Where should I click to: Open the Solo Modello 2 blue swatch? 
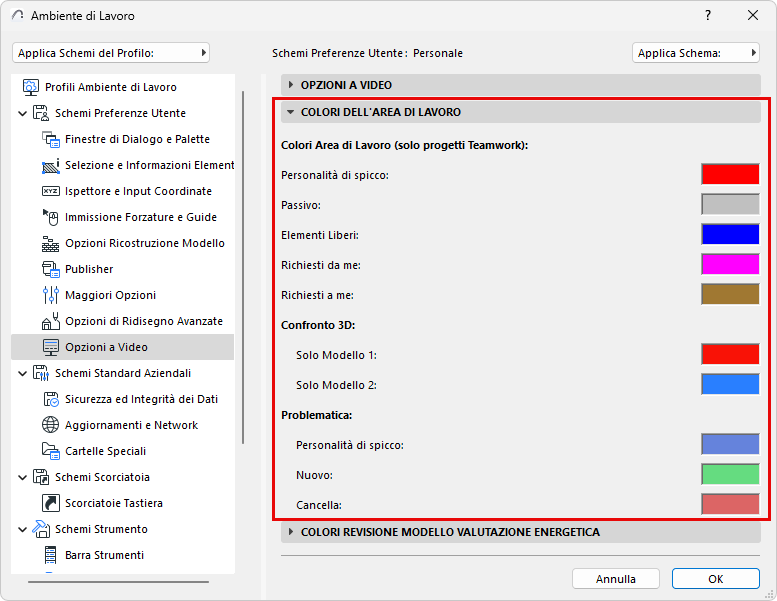click(730, 384)
